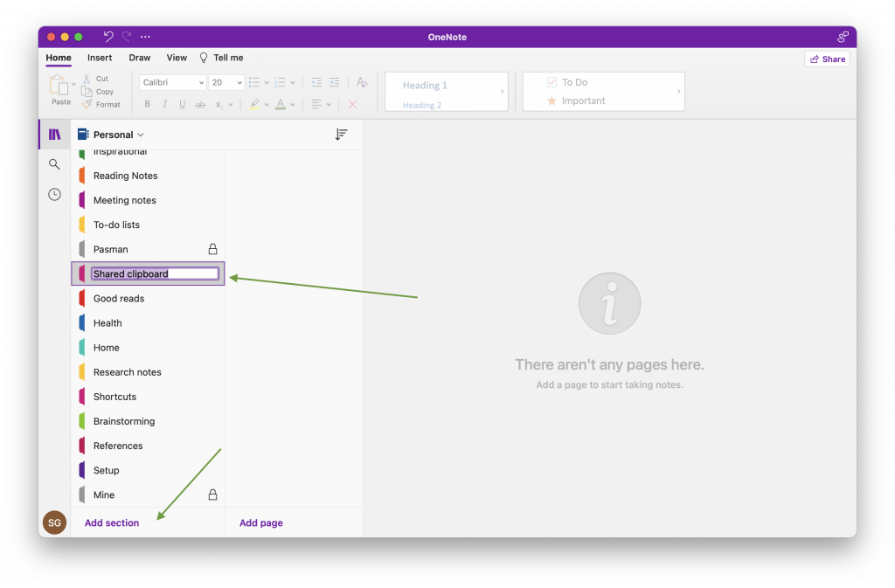This screenshot has width=895, height=588.
Task: Open the numbering style dropdown arrow
Action: 292,83
